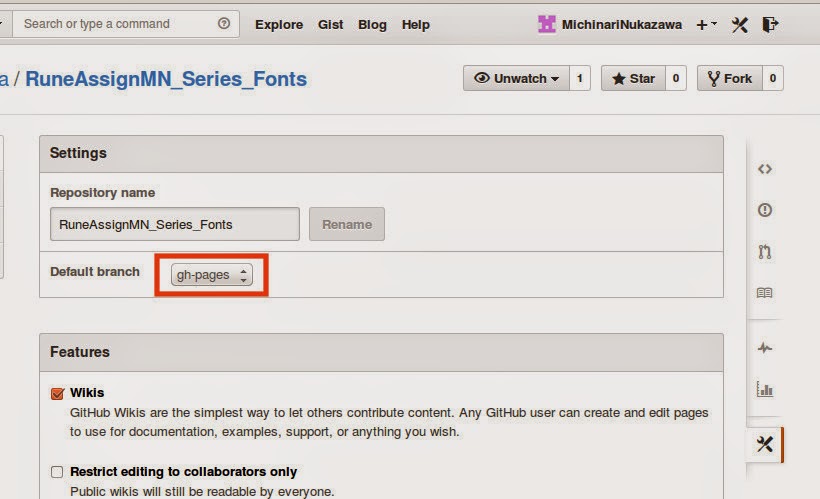Open the Help menu item
Screen dimensions: 820x499
coord(416,25)
